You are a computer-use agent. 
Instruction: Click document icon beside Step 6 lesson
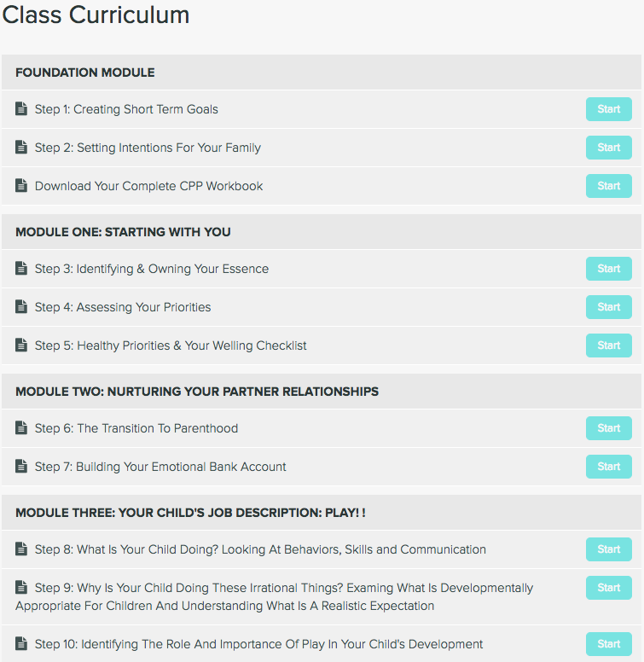[21, 427]
